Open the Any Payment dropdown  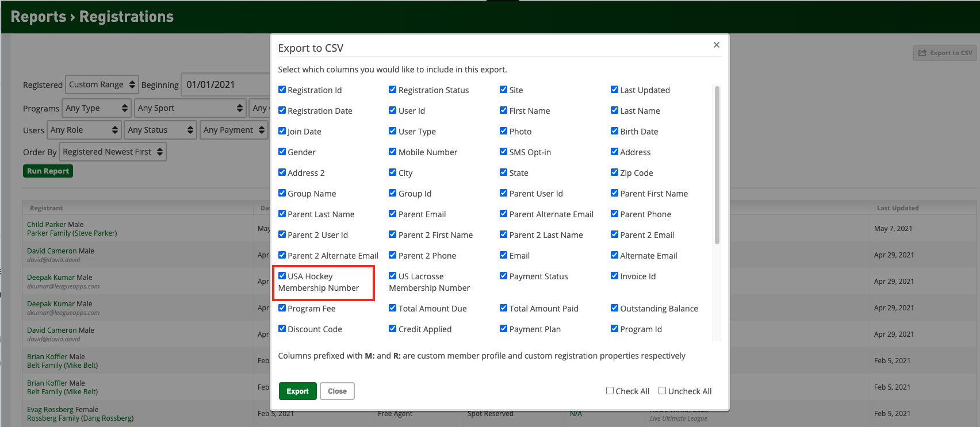(234, 130)
